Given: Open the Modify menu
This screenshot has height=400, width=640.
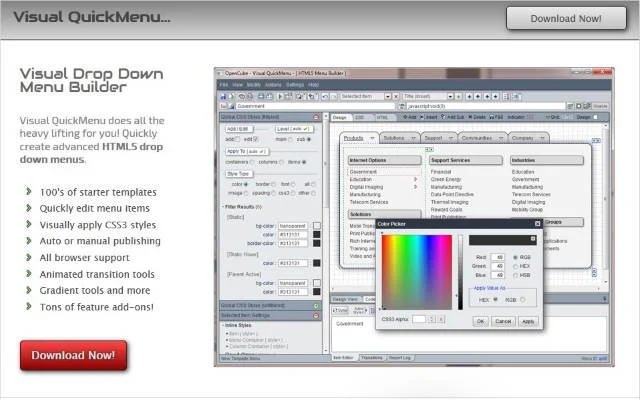Looking at the screenshot, I should click(253, 85).
